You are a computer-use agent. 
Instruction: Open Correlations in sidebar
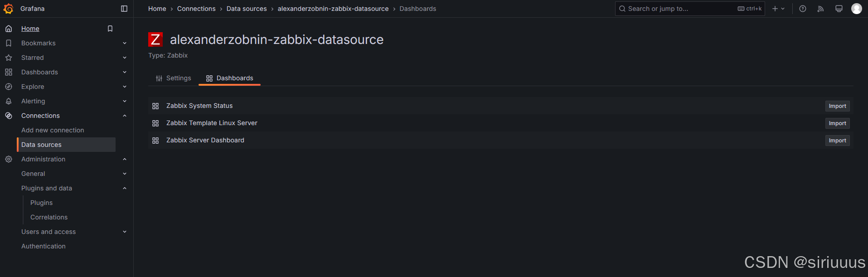click(49, 217)
